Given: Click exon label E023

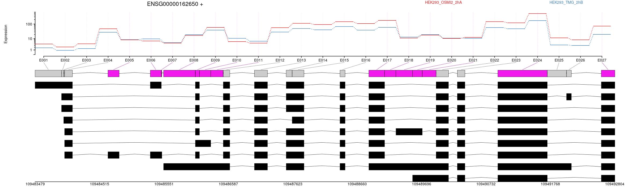Looking at the screenshot, I should [516, 60].
